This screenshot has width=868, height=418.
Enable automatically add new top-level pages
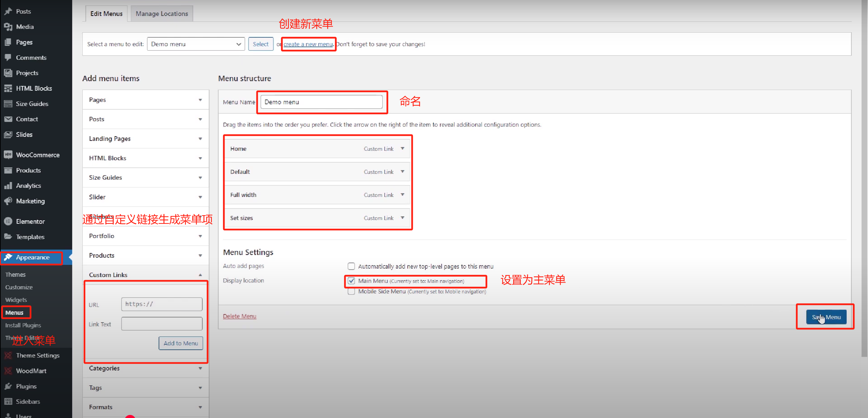coord(351,266)
